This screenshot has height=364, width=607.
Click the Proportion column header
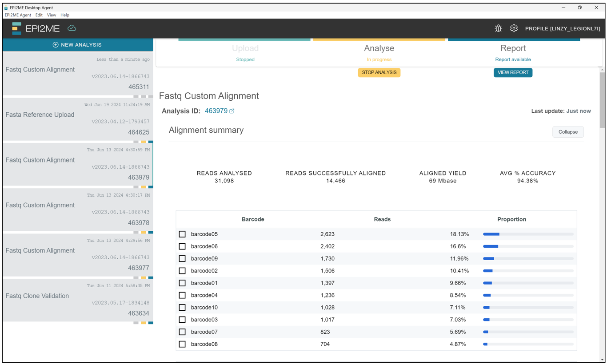coord(511,219)
